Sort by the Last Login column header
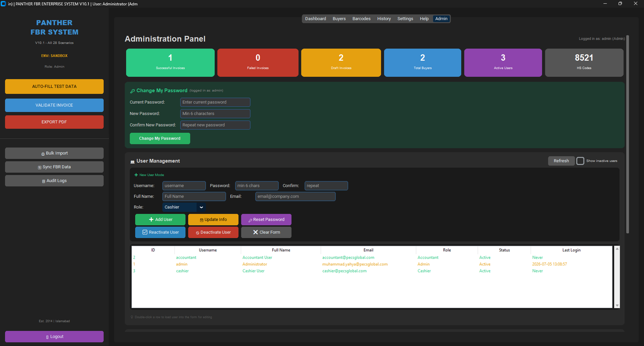Screen dimensions: 644x346 tap(571, 250)
